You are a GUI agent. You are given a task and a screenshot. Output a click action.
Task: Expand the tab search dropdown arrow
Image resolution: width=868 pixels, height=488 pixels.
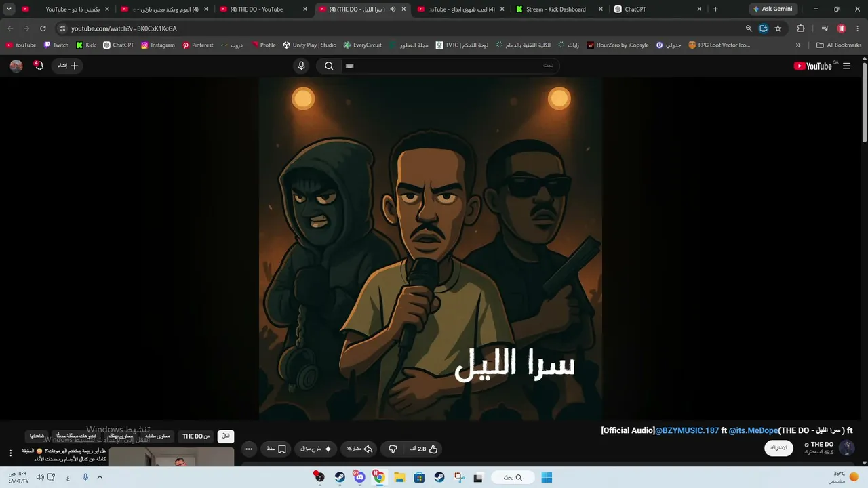[9, 9]
